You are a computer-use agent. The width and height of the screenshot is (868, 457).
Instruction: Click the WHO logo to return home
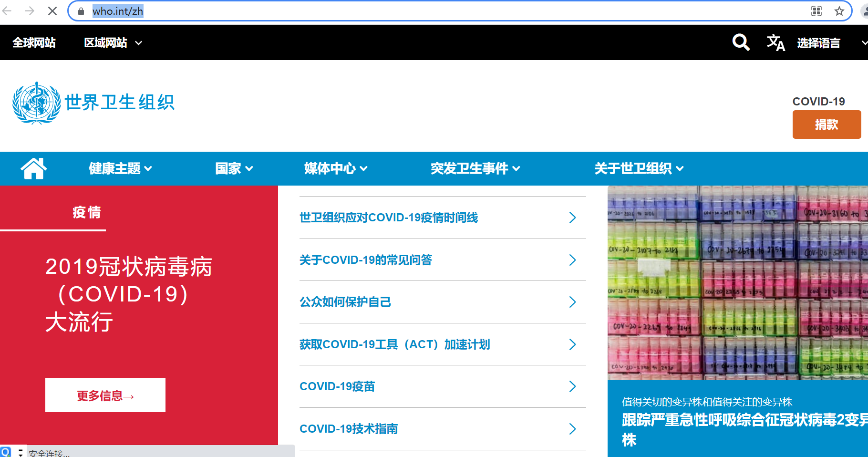pos(36,102)
